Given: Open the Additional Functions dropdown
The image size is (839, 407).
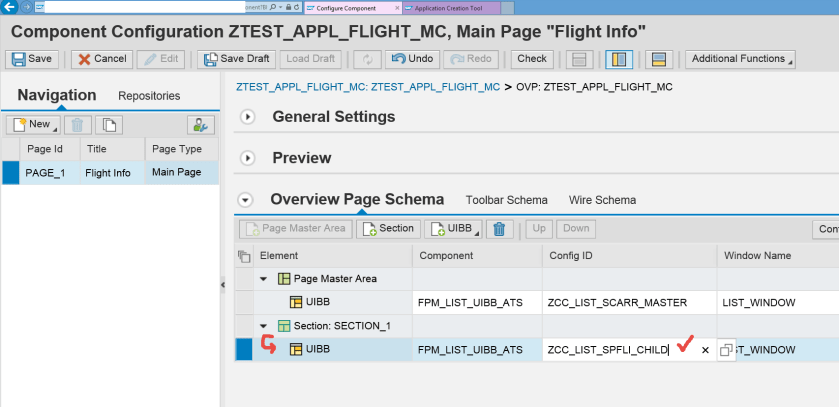Looking at the screenshot, I should coord(740,59).
